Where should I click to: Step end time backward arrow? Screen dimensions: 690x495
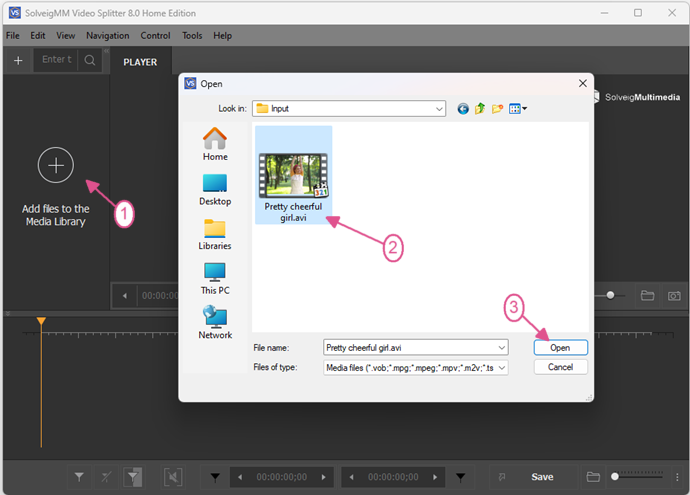pos(351,477)
